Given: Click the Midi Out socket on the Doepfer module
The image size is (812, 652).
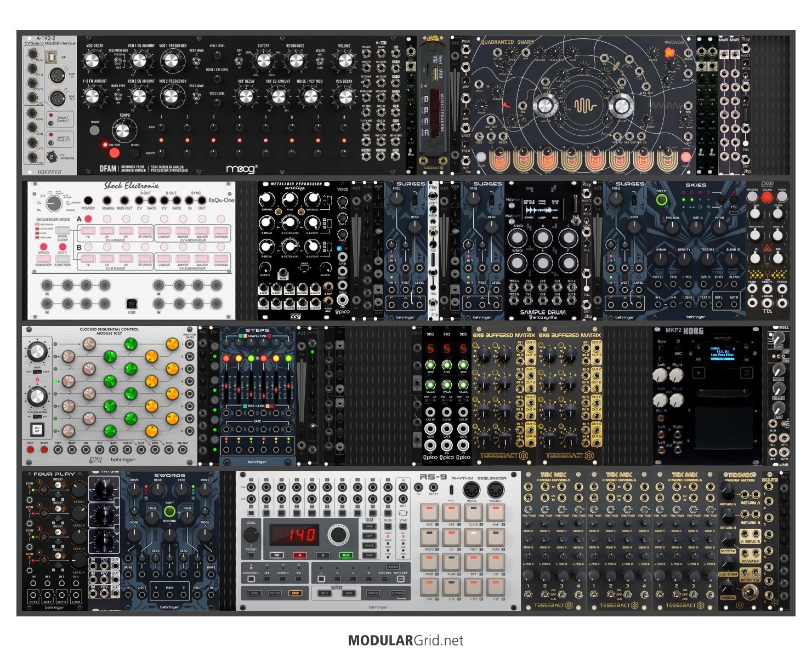Looking at the screenshot, I should 56,98.
